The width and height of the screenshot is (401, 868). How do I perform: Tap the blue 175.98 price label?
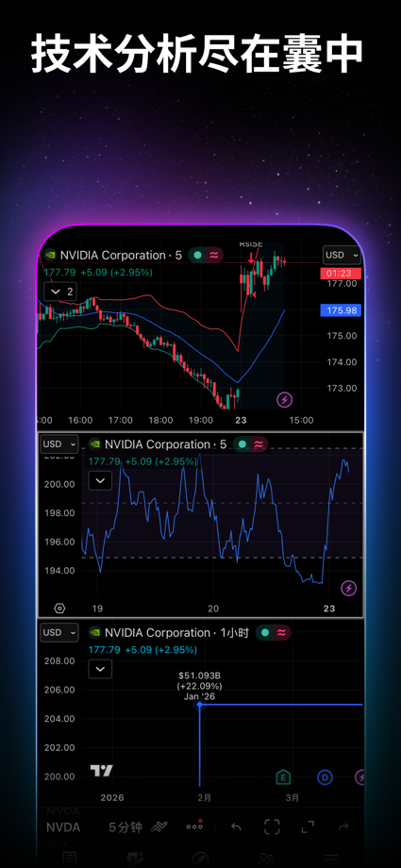click(x=341, y=310)
